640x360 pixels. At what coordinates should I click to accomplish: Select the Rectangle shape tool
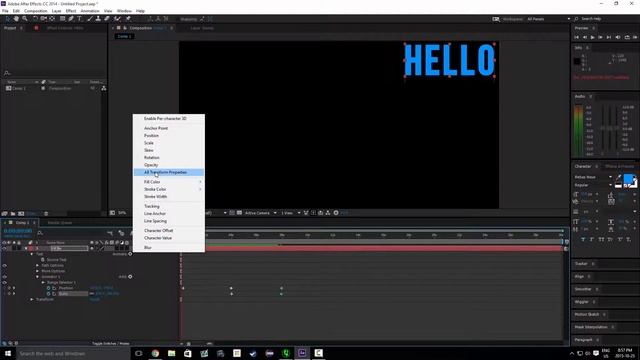coord(62,19)
